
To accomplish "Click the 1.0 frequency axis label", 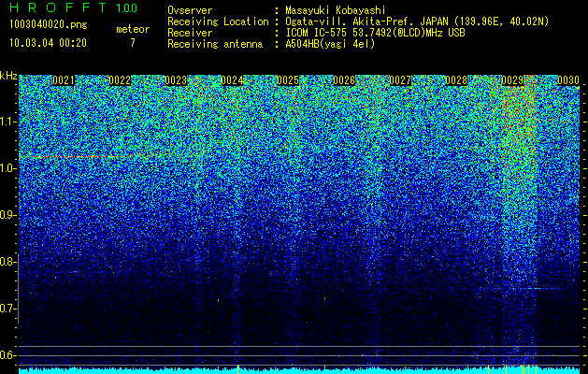I will pyautogui.click(x=8, y=168).
